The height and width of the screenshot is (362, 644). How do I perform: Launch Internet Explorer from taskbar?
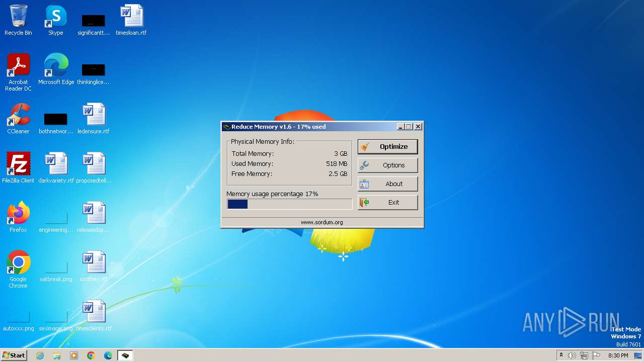point(40,355)
